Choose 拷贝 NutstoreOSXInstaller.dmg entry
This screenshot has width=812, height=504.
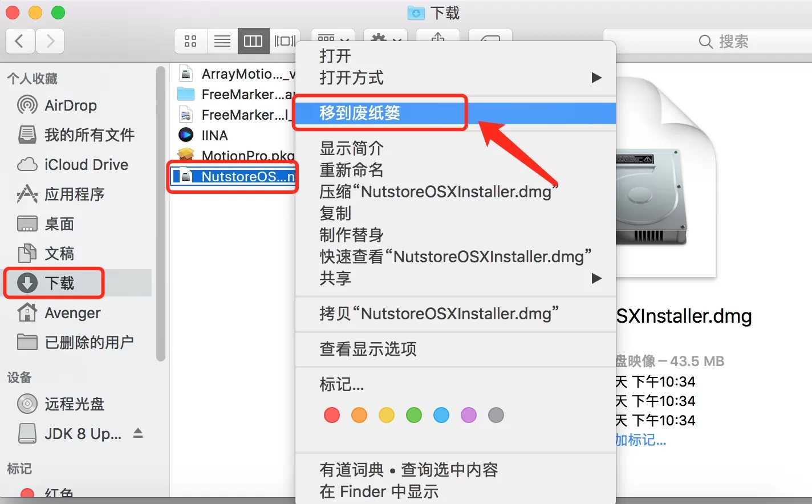(x=456, y=314)
